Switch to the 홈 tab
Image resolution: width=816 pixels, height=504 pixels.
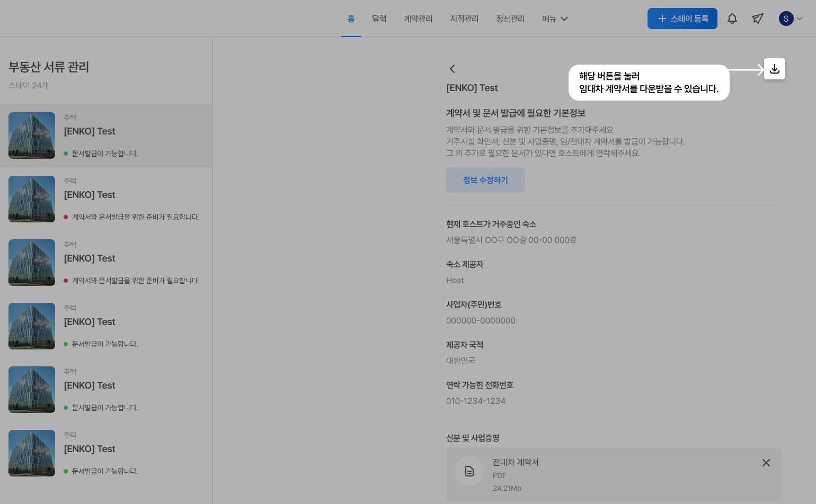tap(351, 19)
